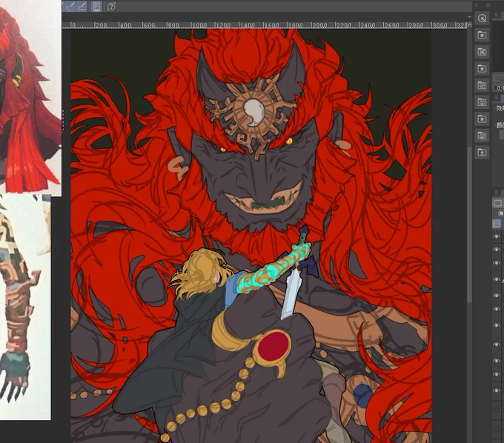This screenshot has height=443, width=504.
Task: Click the horizontal ruler above the canvas
Action: point(265,25)
